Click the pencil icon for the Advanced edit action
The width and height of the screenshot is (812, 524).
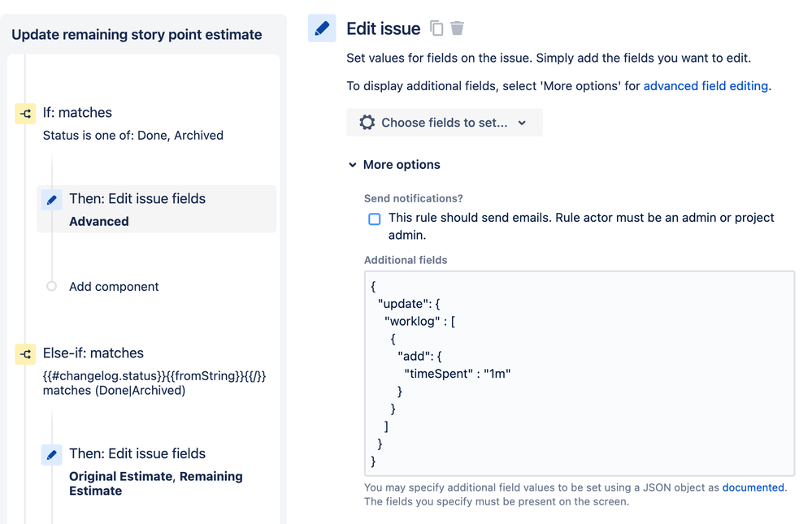click(x=52, y=200)
